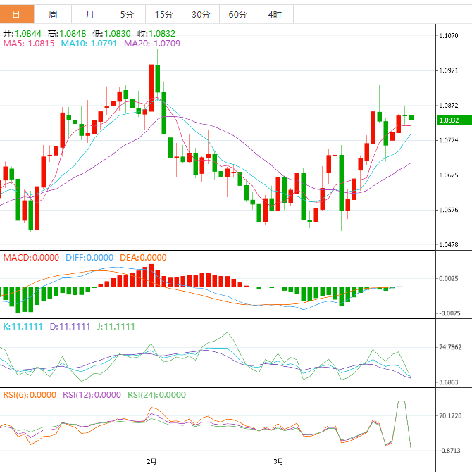472x476 pixels.
Task: Switch to the 5分 interval tab
Action: 127,14
